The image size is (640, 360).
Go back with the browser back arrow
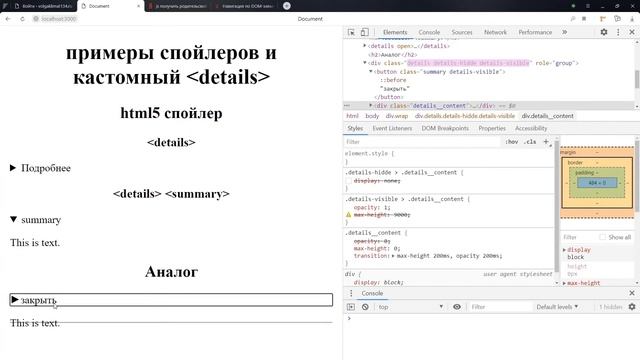click(x=8, y=19)
